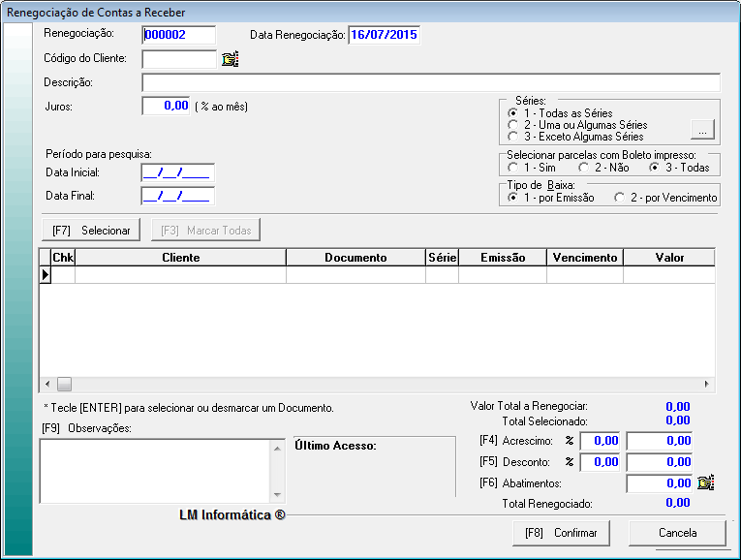Open Abatimentos lookup icon

[x=705, y=482]
